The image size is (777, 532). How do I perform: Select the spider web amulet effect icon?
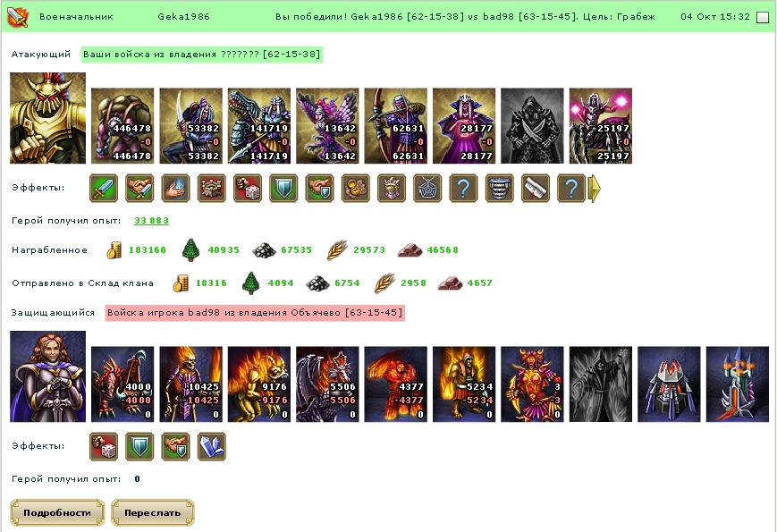[x=427, y=189]
